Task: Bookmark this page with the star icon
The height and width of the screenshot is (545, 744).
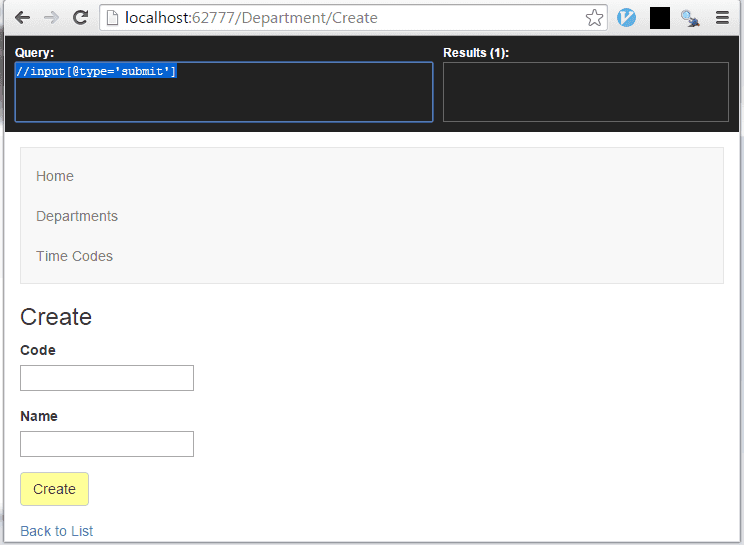Action: coord(594,18)
